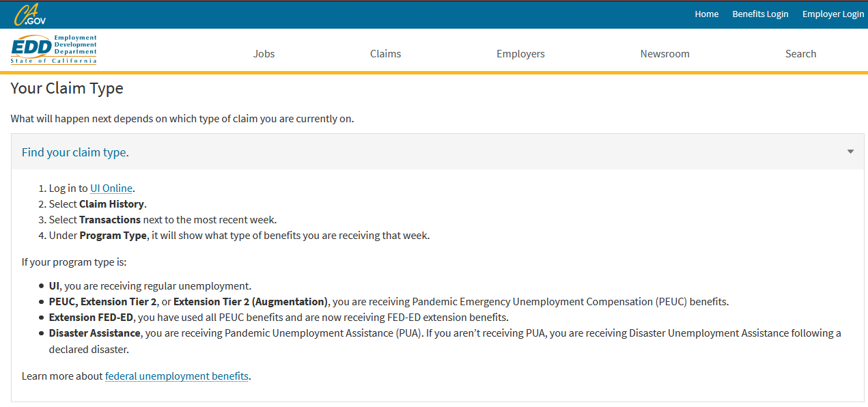Click the CA.gov logo
This screenshot has height=407, width=868.
pyautogui.click(x=30, y=14)
